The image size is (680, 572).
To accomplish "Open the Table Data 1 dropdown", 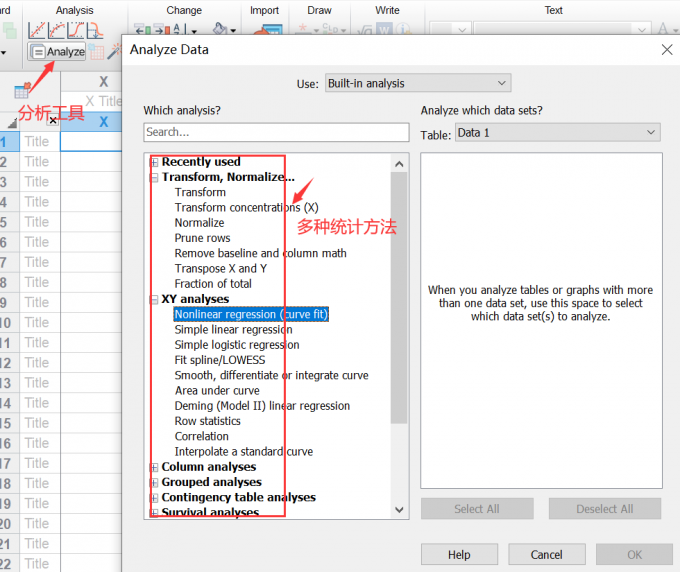I will [557, 132].
